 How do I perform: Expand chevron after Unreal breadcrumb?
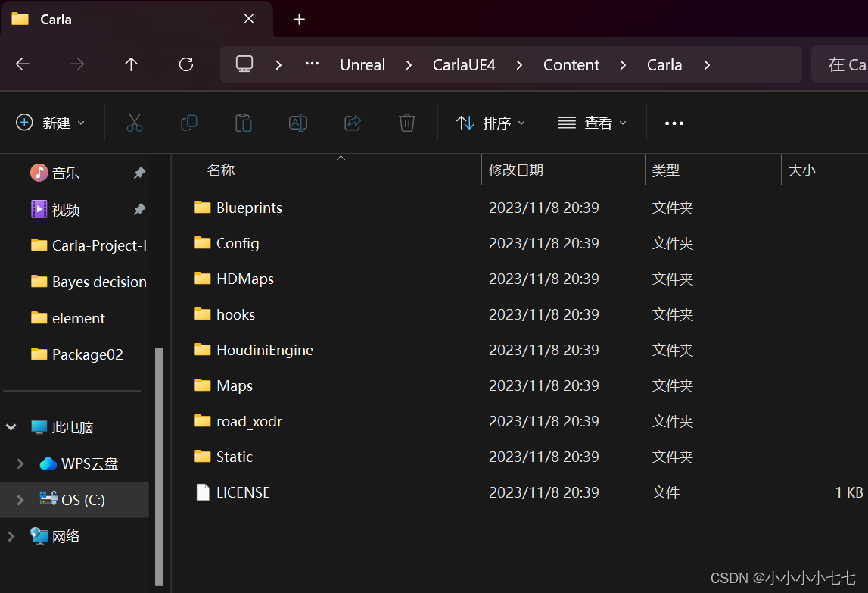[409, 65]
